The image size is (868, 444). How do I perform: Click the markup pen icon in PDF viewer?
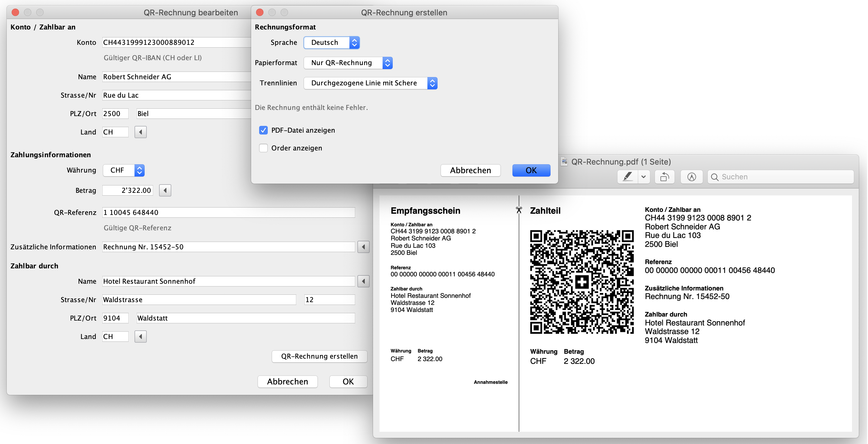(627, 177)
